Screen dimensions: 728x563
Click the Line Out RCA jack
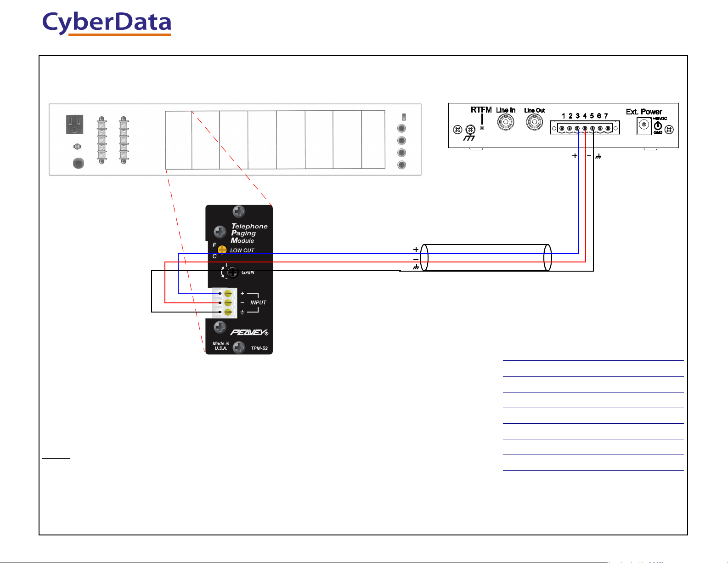click(x=534, y=122)
